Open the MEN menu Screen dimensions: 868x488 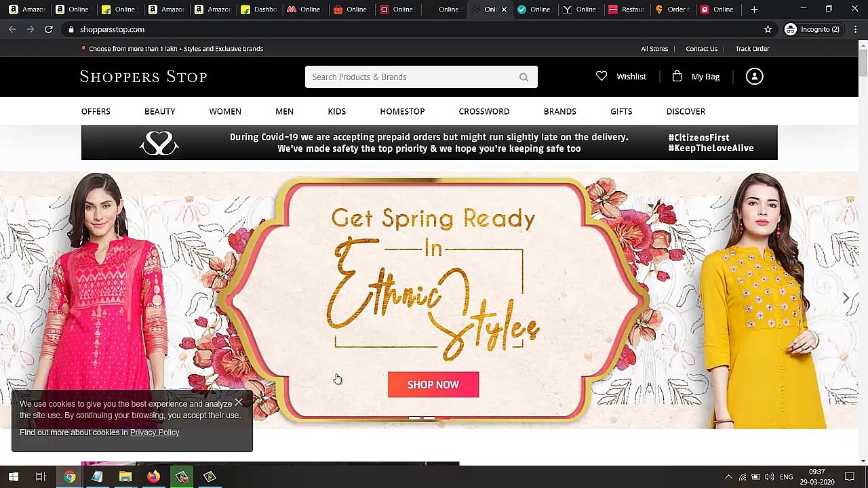click(284, 111)
